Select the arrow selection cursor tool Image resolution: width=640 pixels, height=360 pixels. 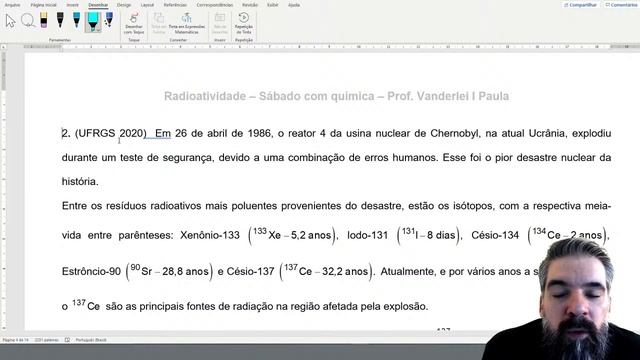10,21
